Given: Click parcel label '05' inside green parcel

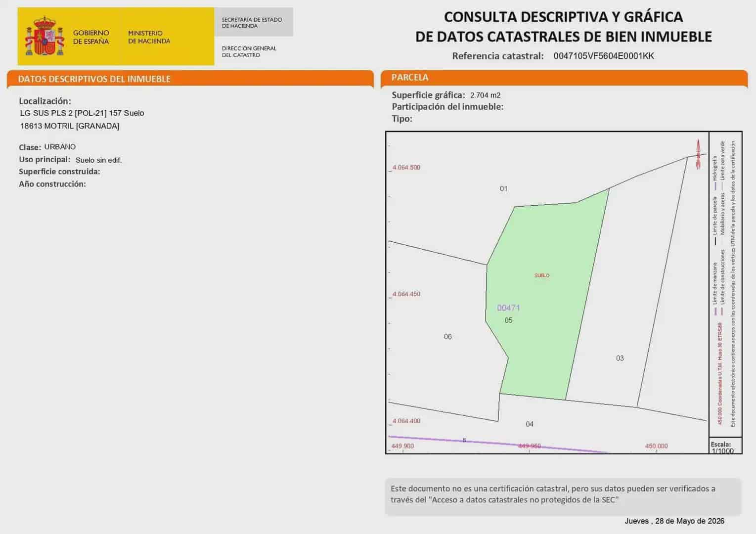Looking at the screenshot, I should tap(508, 320).
